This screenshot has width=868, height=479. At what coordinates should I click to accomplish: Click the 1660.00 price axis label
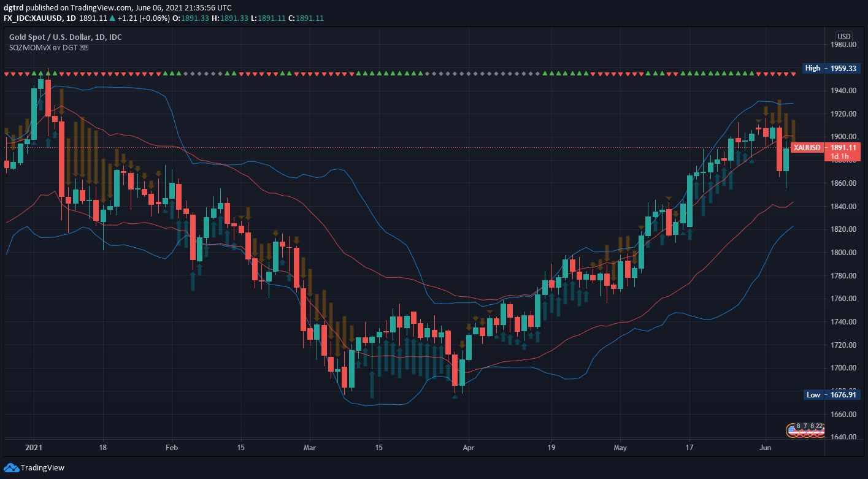(844, 415)
